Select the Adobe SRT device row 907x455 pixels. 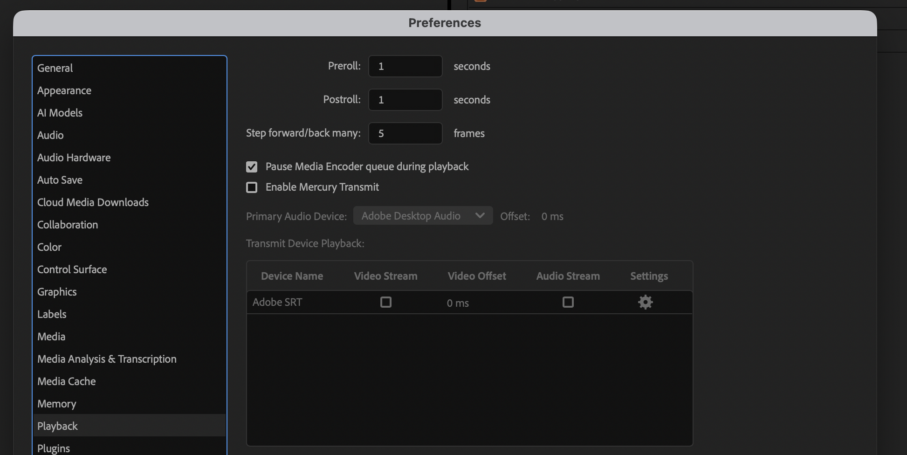[x=469, y=302]
